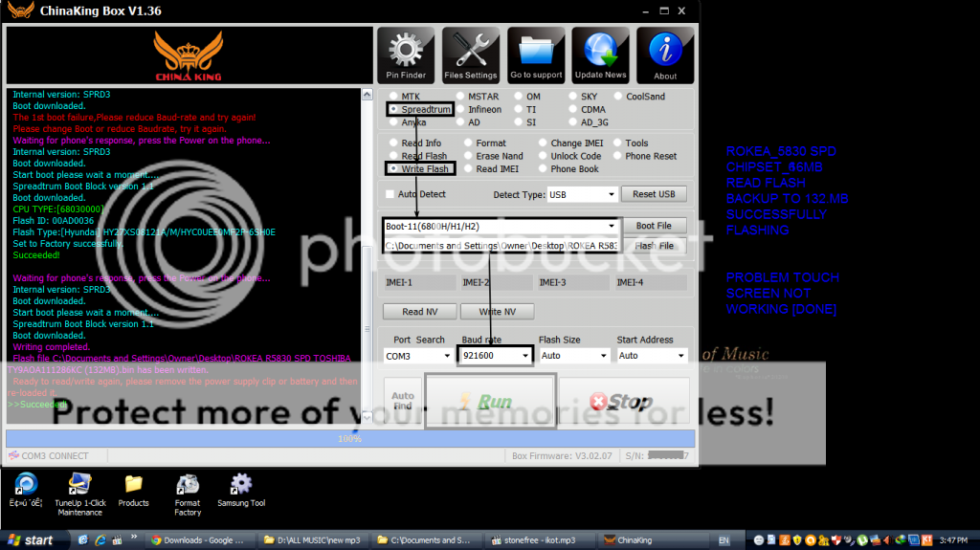Expand the Boot-11(6800H/H1/H2) boot dropdown

[x=612, y=227]
